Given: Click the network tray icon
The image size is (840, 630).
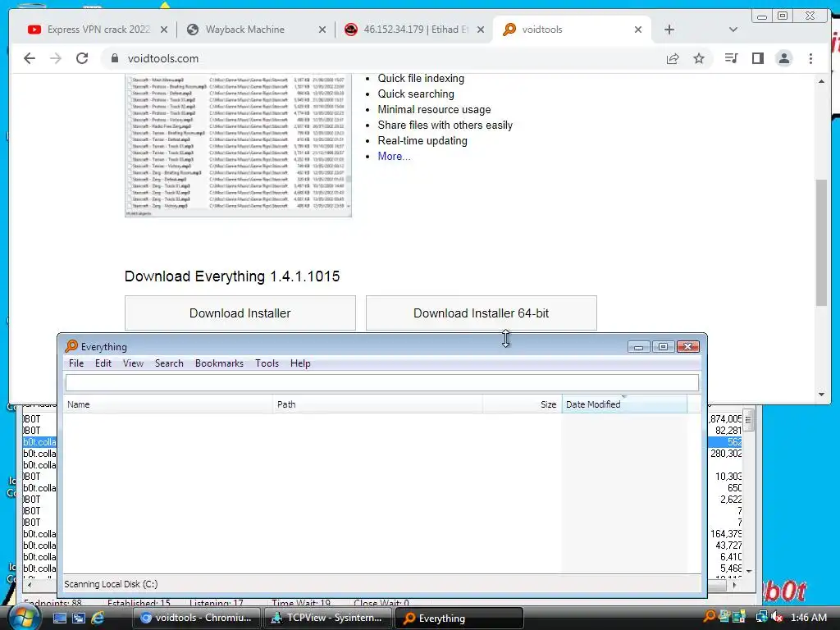Looking at the screenshot, I should pos(762,617).
